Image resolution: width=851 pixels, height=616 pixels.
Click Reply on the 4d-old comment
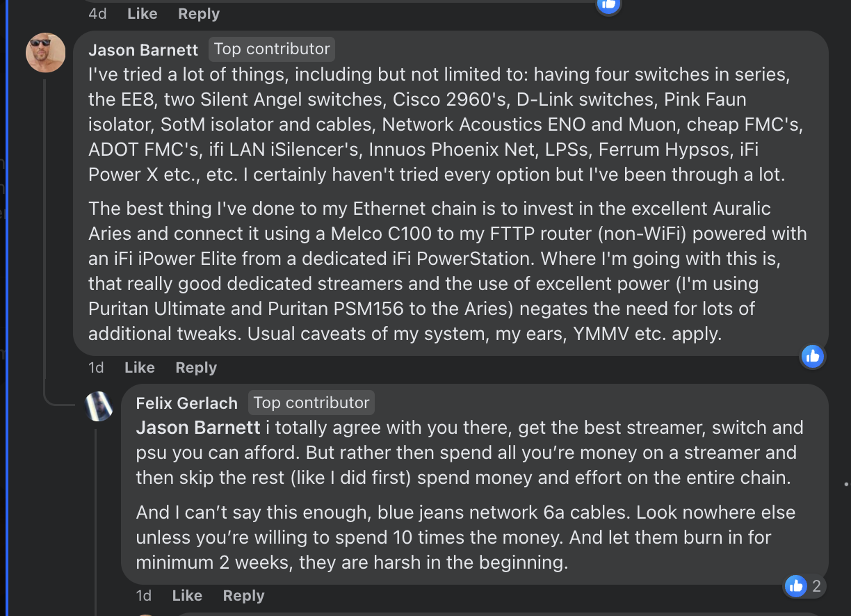click(x=199, y=14)
